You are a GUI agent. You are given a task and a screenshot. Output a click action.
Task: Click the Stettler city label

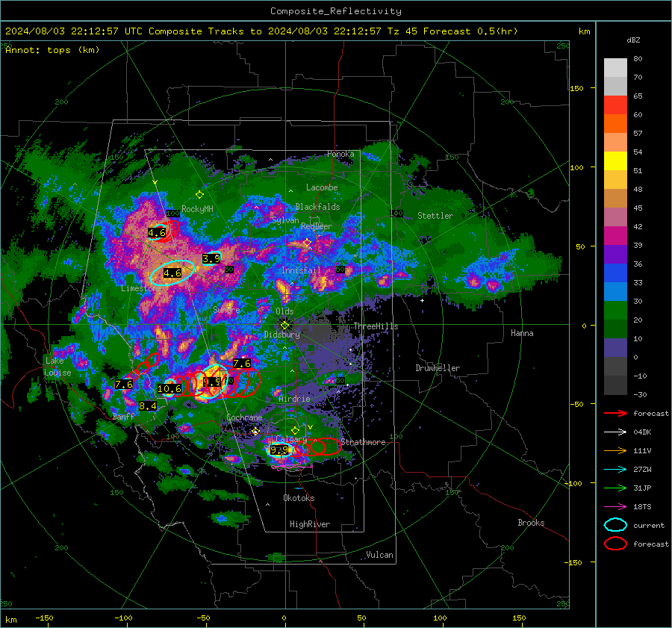[435, 216]
